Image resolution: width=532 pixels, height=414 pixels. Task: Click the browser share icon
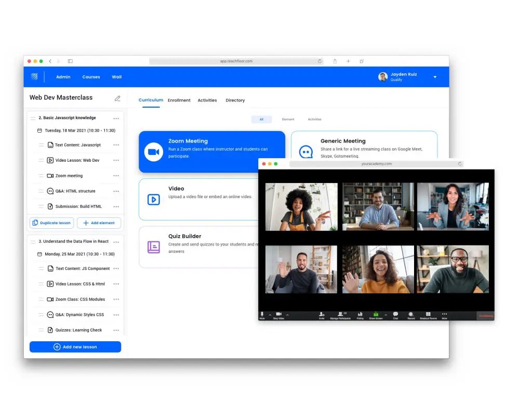click(335, 61)
